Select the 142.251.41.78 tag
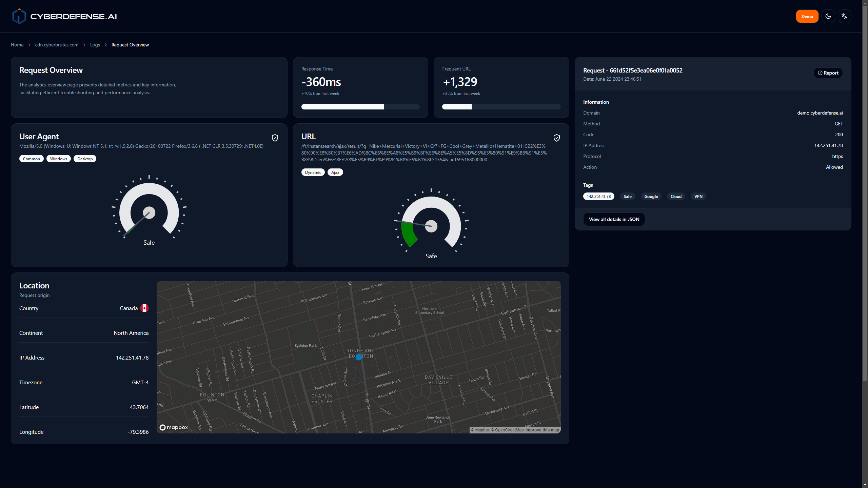 [x=598, y=197]
